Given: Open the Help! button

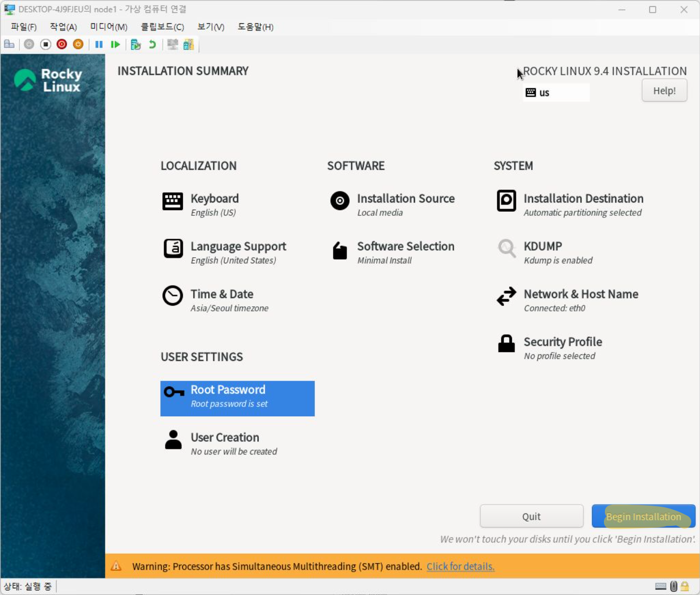Looking at the screenshot, I should [664, 91].
